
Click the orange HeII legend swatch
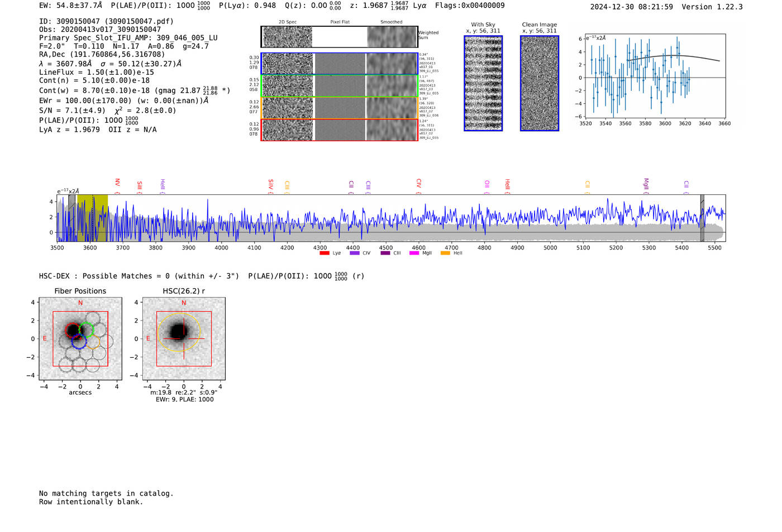tap(445, 253)
